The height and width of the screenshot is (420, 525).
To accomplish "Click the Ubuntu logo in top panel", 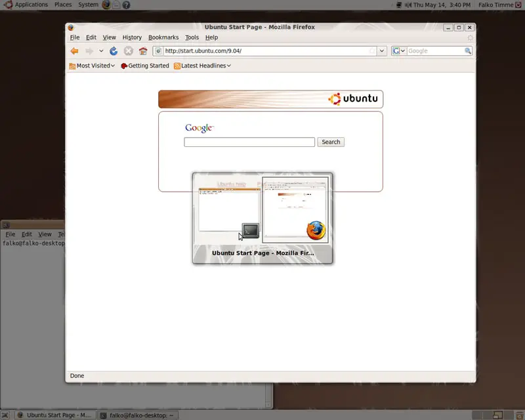I will click(x=8, y=5).
